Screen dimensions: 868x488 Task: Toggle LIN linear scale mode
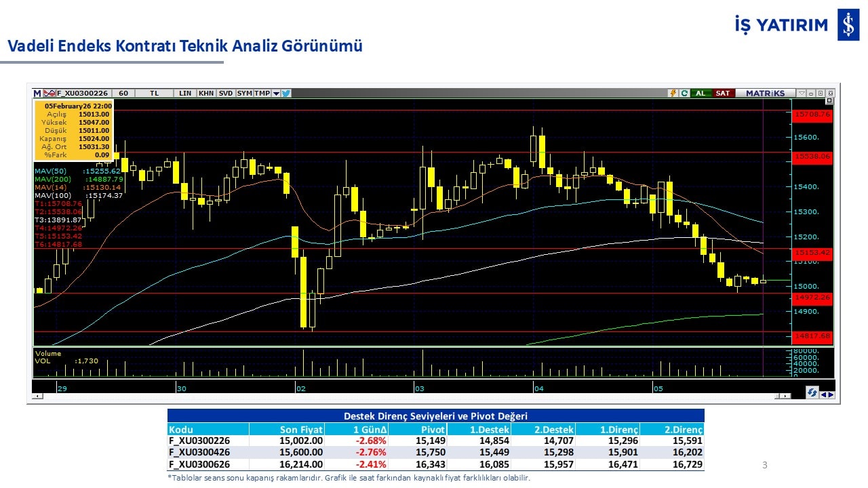[185, 94]
